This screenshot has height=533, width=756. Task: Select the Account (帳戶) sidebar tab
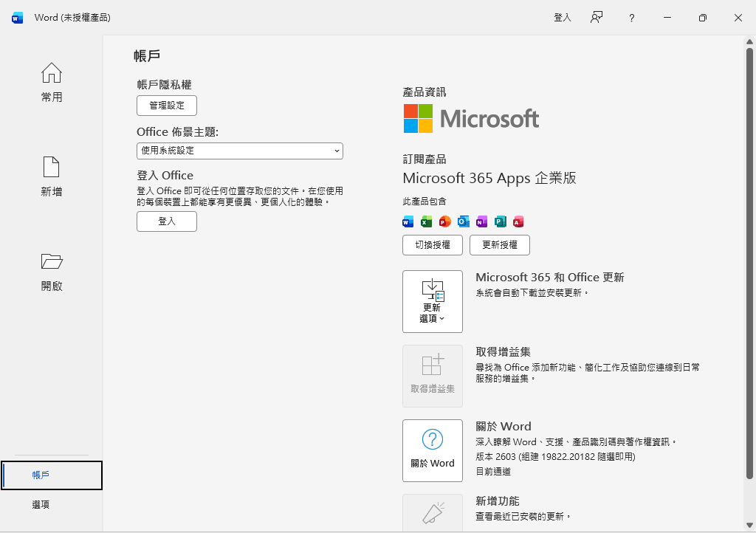(x=52, y=475)
